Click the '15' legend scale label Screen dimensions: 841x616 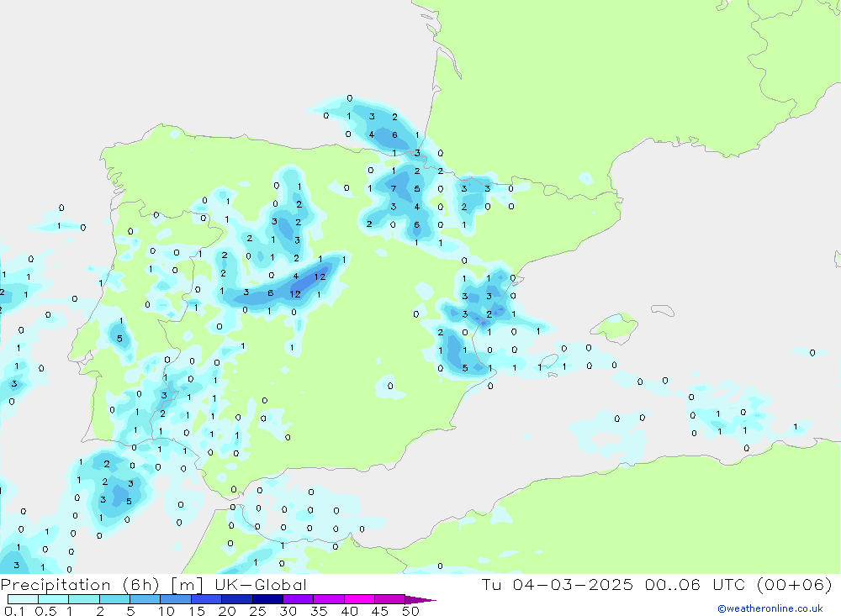click(197, 611)
